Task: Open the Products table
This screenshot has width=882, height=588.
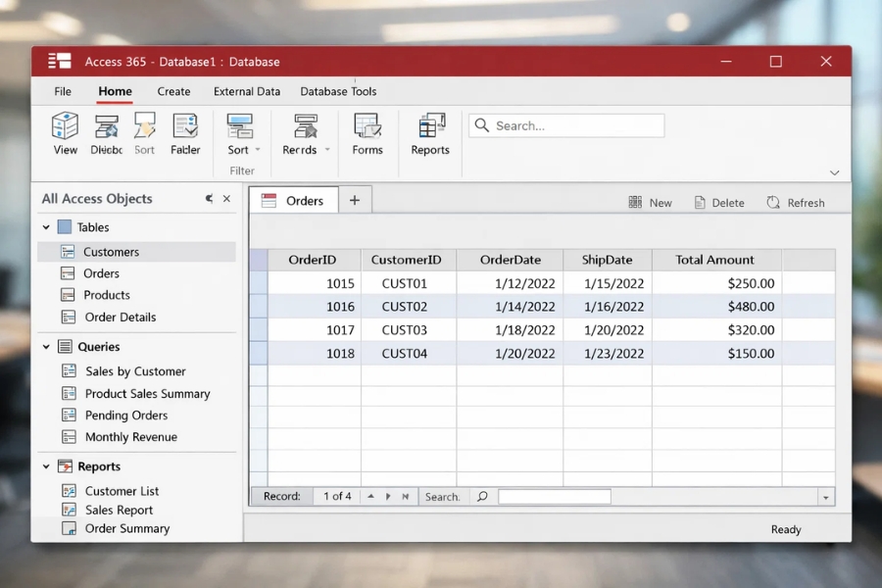Action: 107,295
